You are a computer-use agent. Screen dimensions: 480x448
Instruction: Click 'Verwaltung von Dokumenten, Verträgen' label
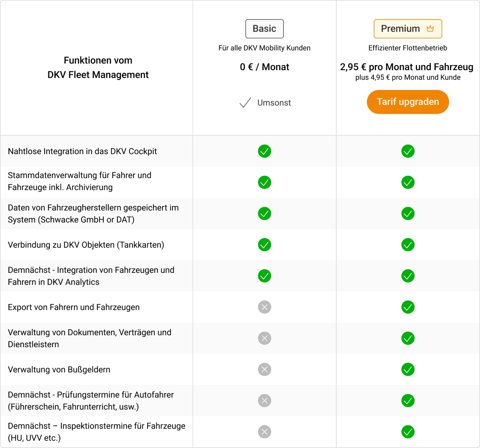(89, 338)
